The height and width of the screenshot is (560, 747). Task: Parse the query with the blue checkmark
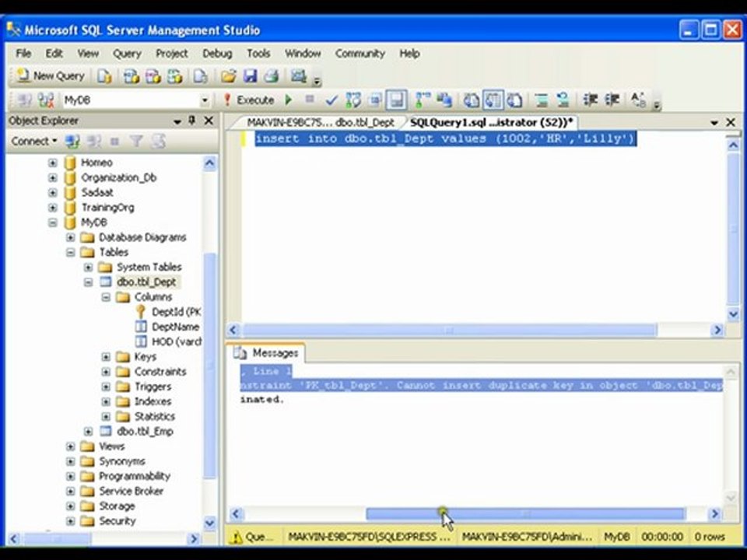pos(331,100)
